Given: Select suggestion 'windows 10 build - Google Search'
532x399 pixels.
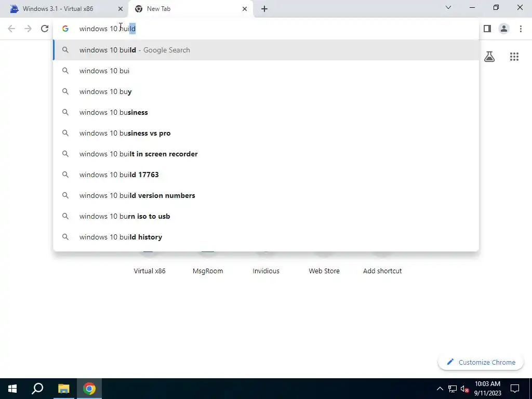Looking at the screenshot, I should (x=266, y=50).
